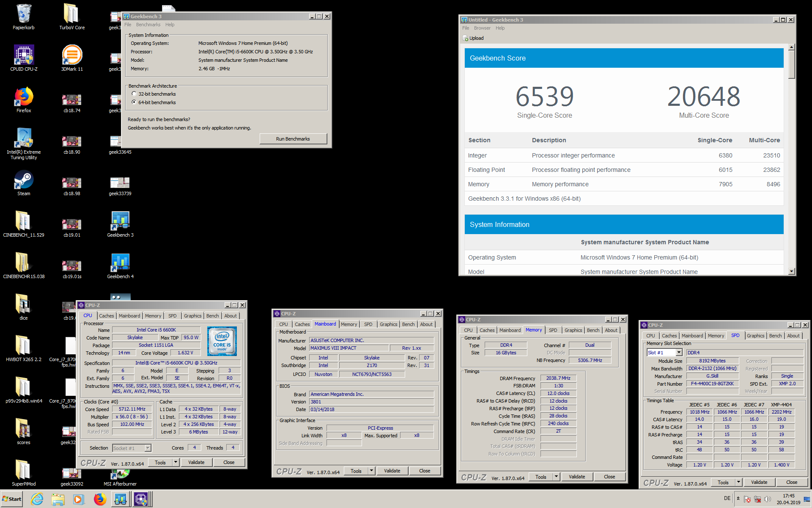Image resolution: width=812 pixels, height=508 pixels.
Task: Open the cb18.98 screenshot file
Action: click(72, 187)
